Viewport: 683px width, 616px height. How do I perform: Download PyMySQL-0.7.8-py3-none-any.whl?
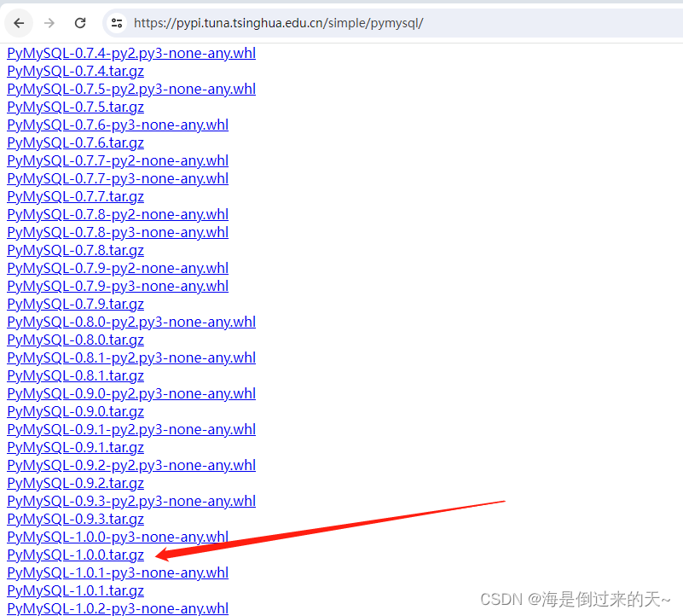118,232
